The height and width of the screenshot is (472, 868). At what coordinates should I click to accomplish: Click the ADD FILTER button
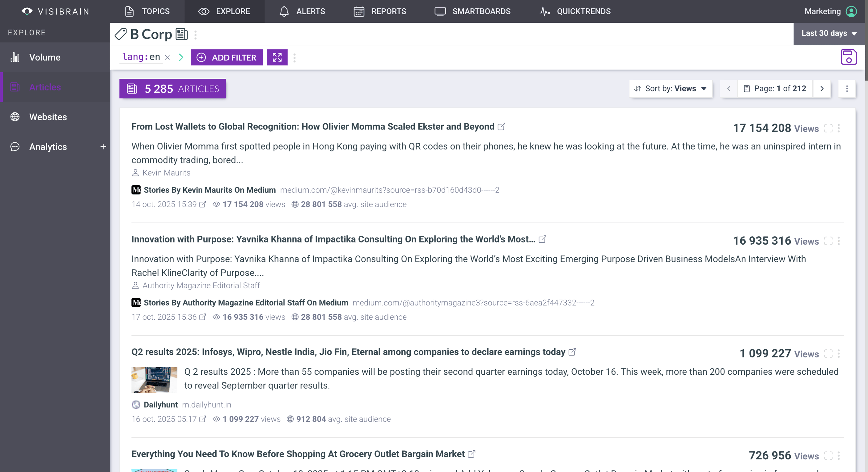pos(227,58)
